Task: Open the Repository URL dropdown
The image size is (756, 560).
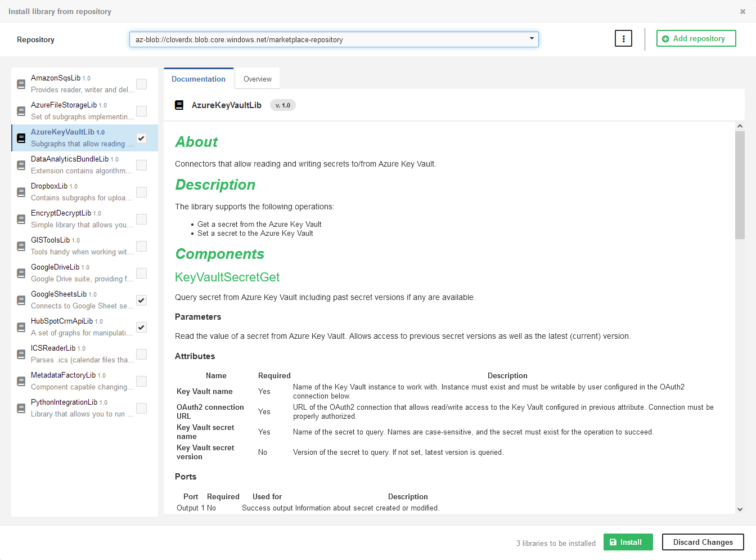Action: click(x=334, y=39)
